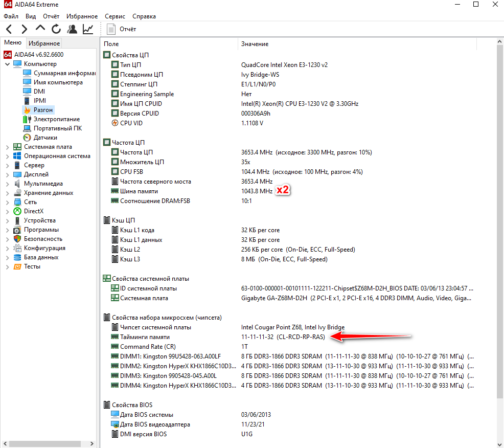Expand the Тесты tree node
This screenshot has width=504, height=448.
[x=7, y=267]
